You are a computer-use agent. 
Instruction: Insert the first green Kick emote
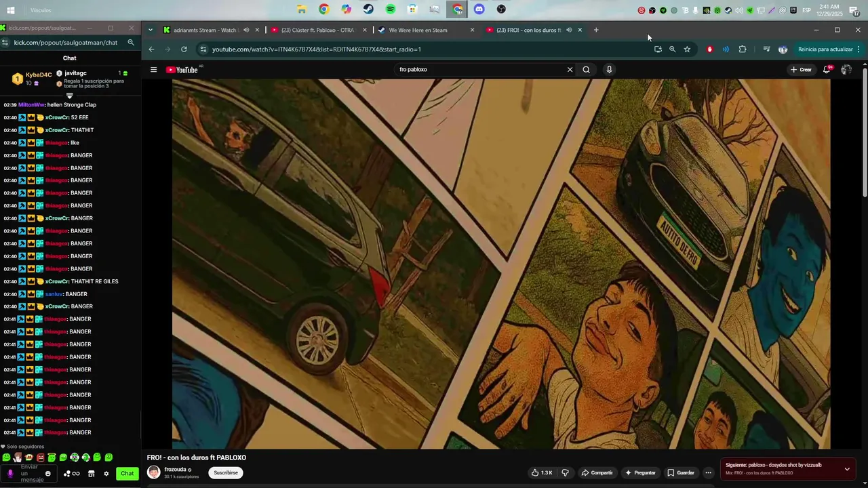click(6, 457)
